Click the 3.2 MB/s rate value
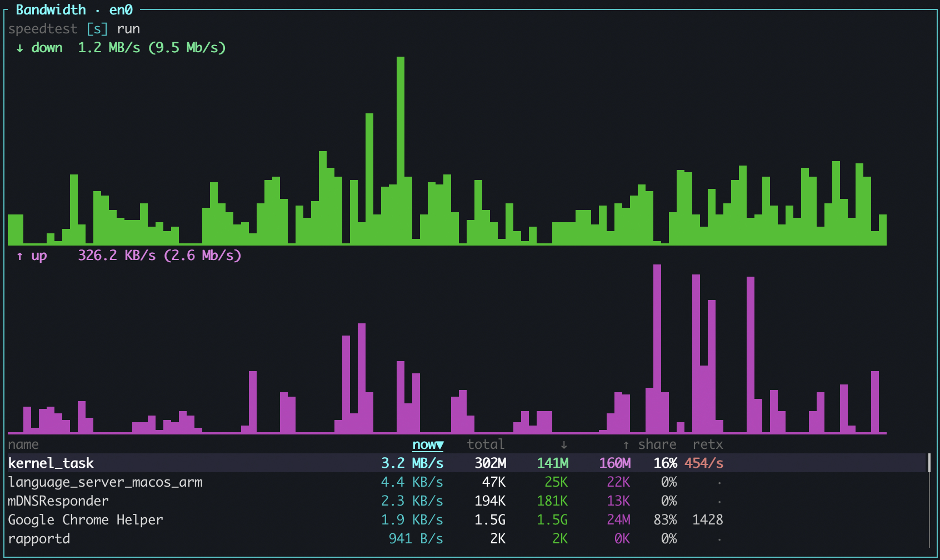Screen dimensions: 940x560 pyautogui.click(x=412, y=463)
